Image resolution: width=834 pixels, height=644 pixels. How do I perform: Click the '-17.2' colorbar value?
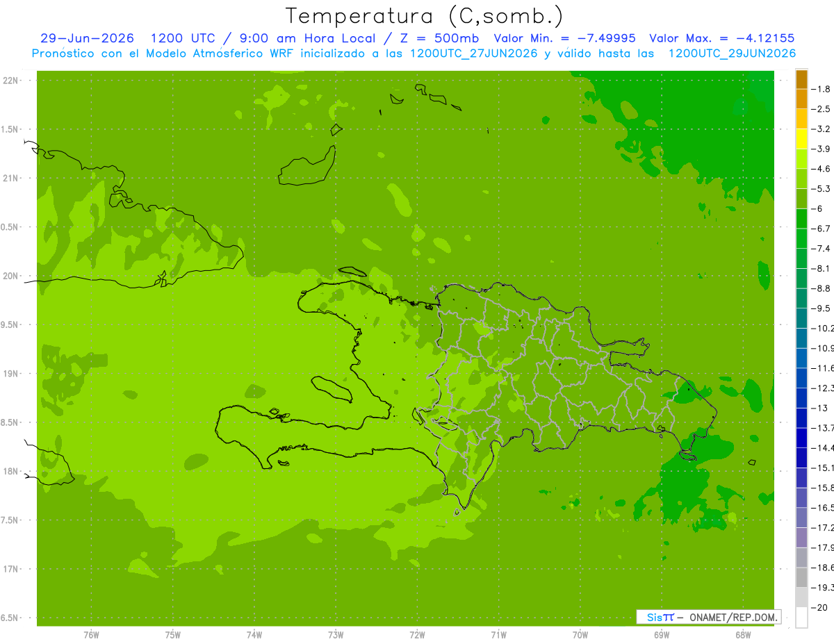click(822, 527)
